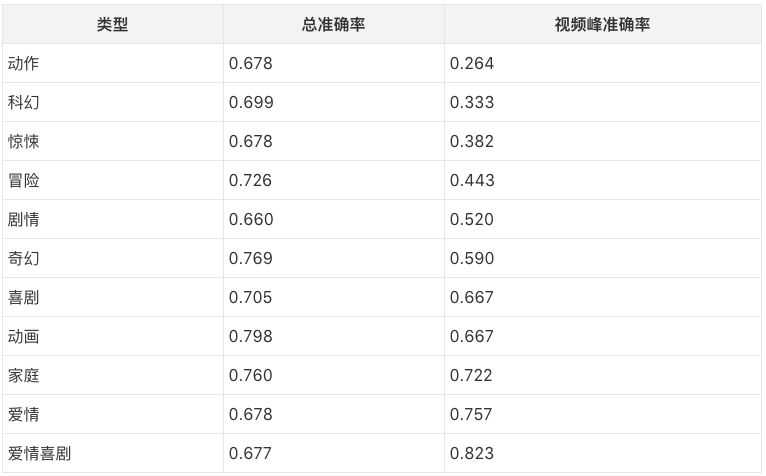Select the 奇幻 genre cell
766x476 pixels.
24,259
